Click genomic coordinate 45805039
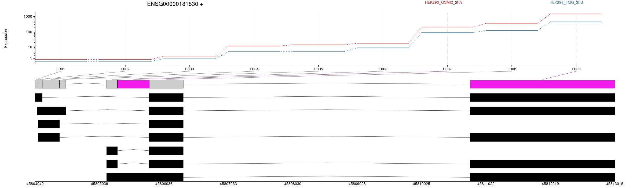 point(99,184)
